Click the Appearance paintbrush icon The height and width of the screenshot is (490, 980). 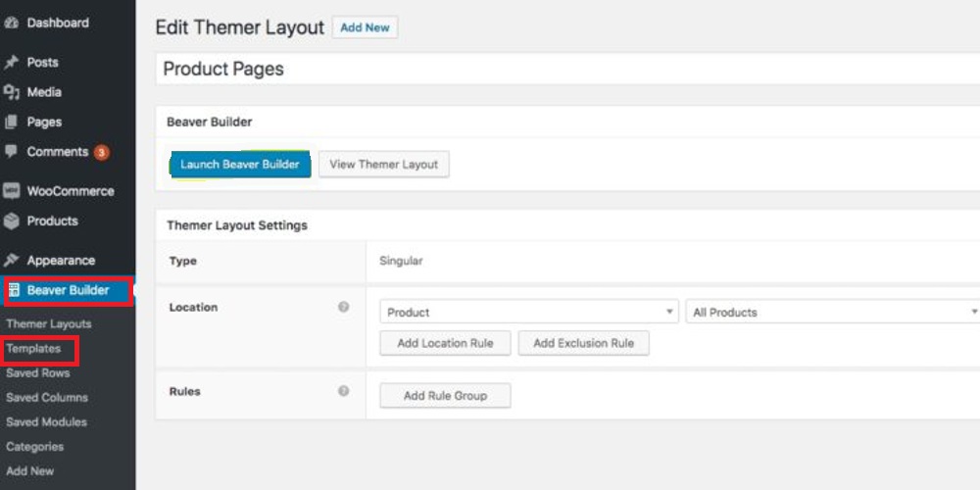tap(11, 261)
